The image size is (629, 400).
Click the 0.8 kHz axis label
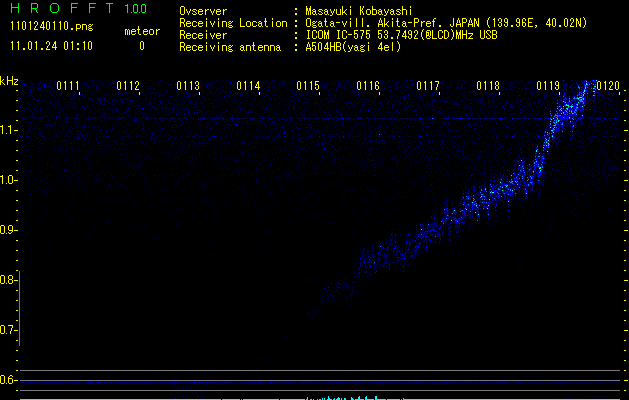[8, 280]
